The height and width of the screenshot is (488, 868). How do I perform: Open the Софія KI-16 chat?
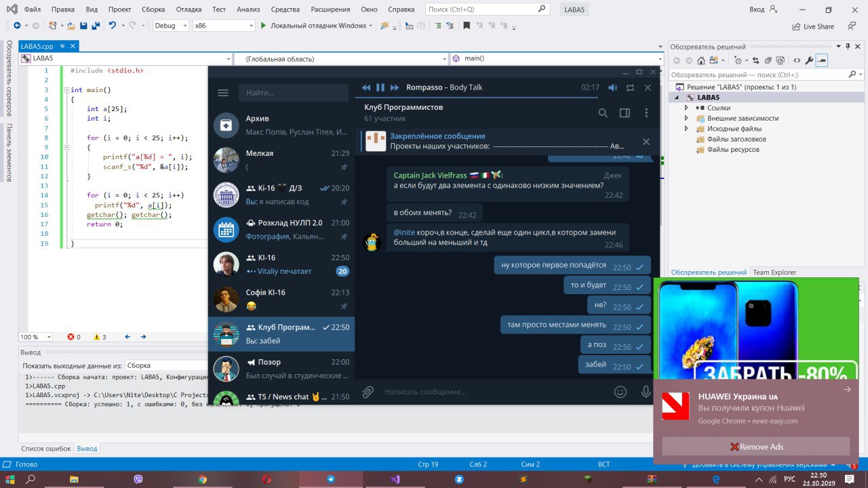point(281,300)
